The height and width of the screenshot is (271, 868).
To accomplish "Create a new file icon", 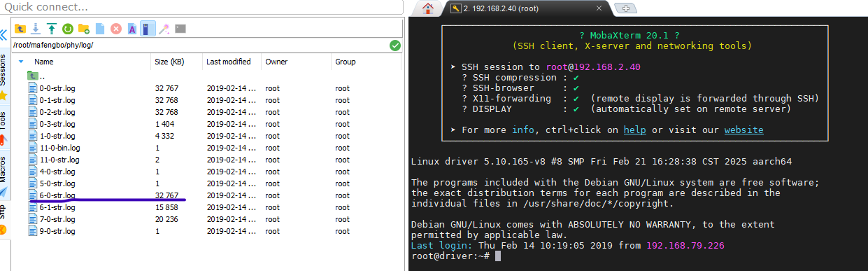I will tap(99, 29).
